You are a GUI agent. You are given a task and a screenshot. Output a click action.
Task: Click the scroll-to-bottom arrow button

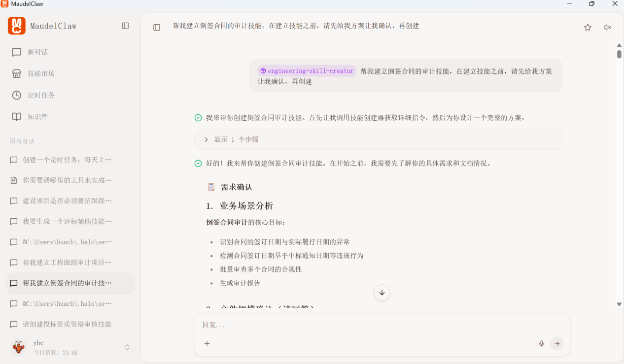tap(382, 293)
